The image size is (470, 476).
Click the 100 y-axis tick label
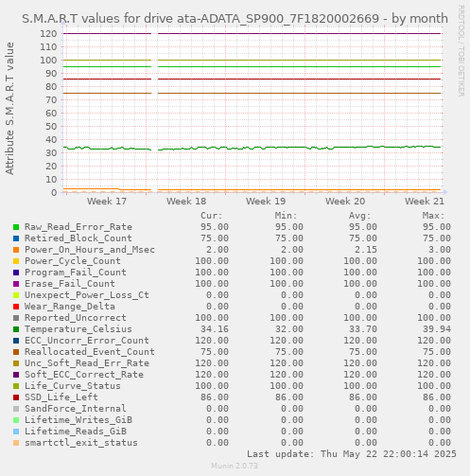48,60
